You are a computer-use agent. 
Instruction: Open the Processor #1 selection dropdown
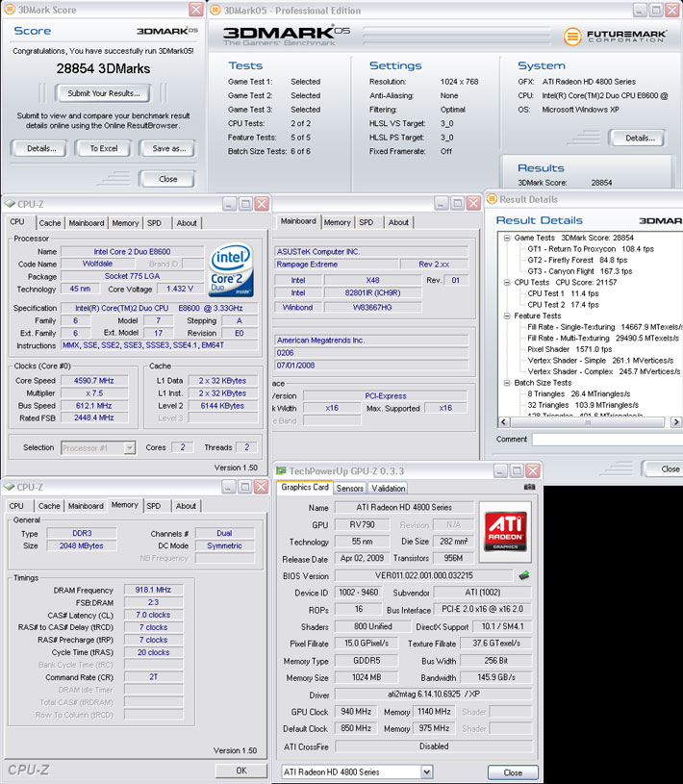tap(130, 447)
